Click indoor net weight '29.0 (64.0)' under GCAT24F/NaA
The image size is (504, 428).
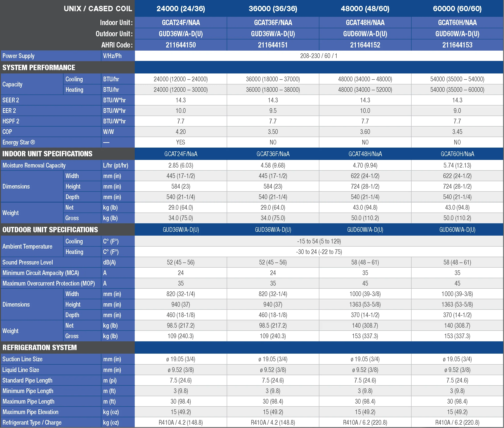coord(181,207)
